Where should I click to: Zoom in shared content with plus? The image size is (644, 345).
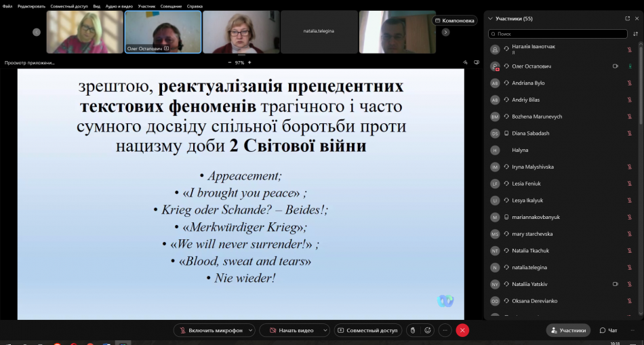coord(249,62)
